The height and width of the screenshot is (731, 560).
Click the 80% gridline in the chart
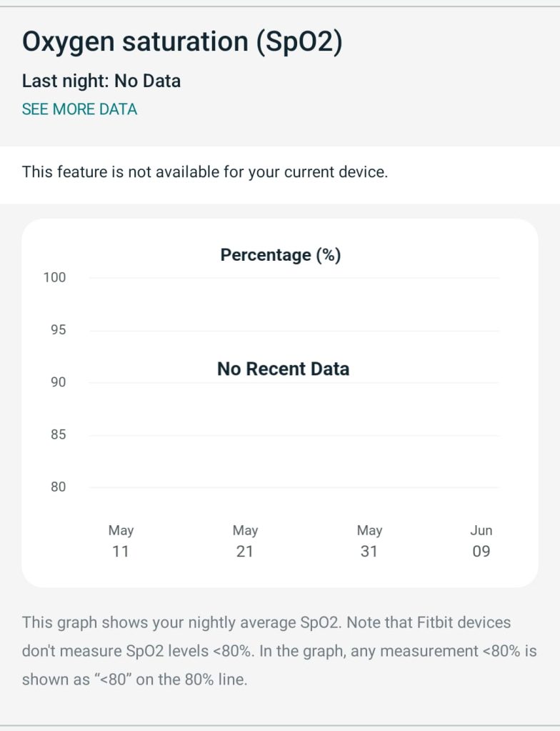point(294,487)
